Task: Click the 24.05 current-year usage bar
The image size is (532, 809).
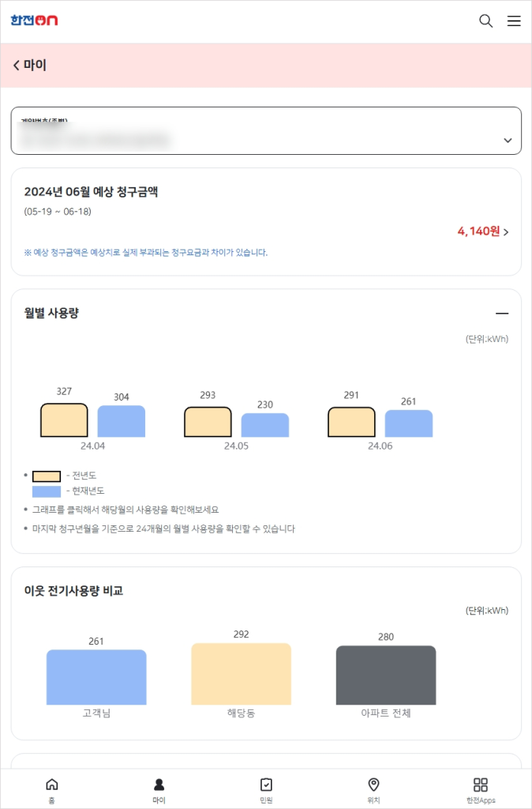Action: coord(264,423)
